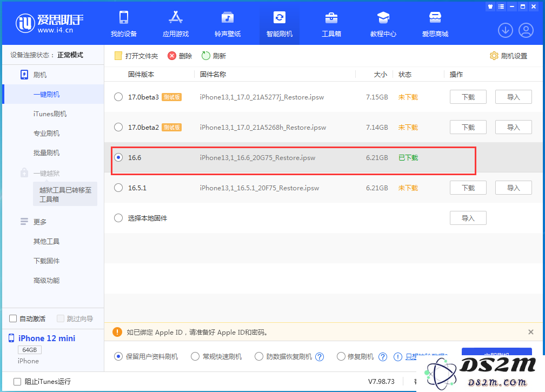
Task: Enable the 阻止iTunes运行 checkbox
Action: pyautogui.click(x=17, y=382)
